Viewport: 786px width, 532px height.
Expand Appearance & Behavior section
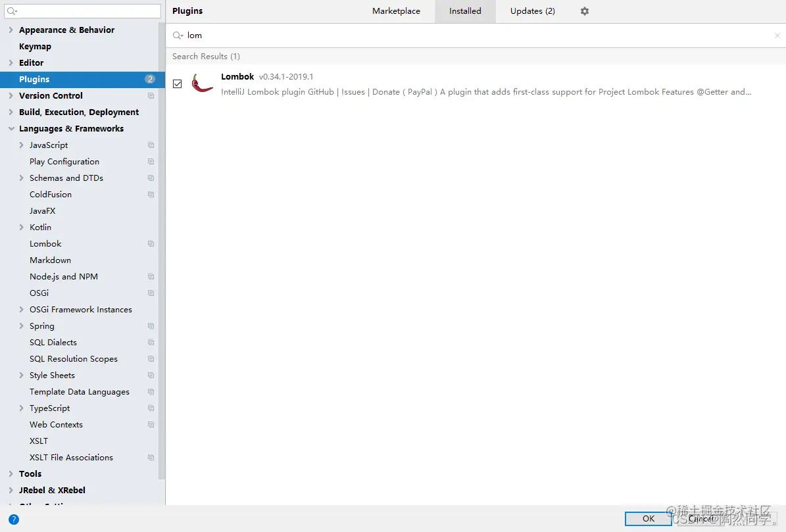(11, 30)
